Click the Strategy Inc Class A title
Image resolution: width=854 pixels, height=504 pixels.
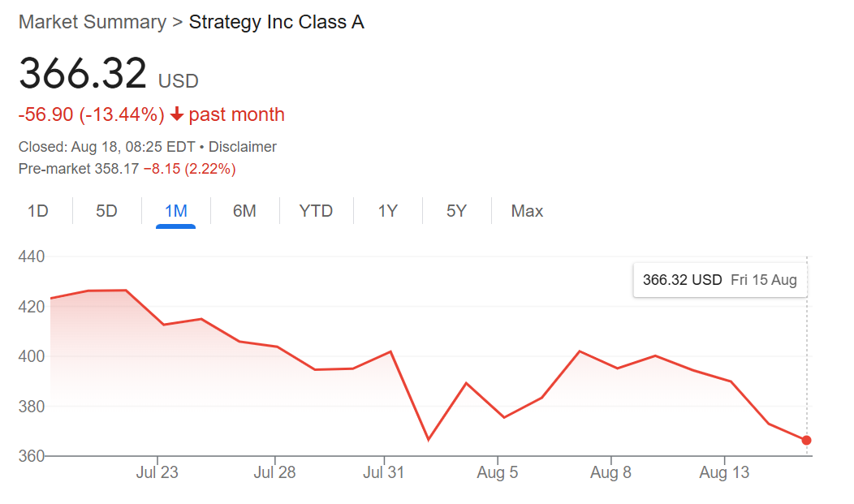pyautogui.click(x=276, y=23)
